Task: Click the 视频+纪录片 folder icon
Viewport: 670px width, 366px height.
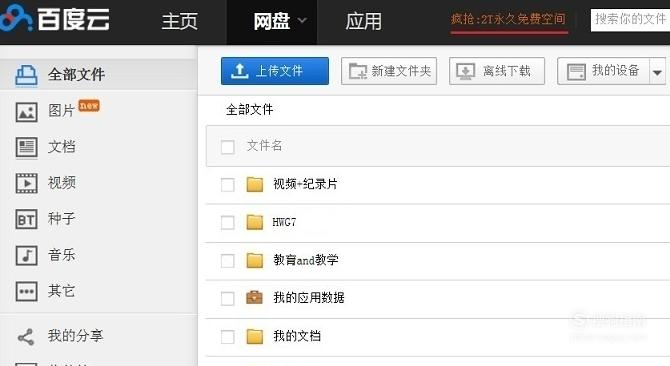Action: pos(255,184)
